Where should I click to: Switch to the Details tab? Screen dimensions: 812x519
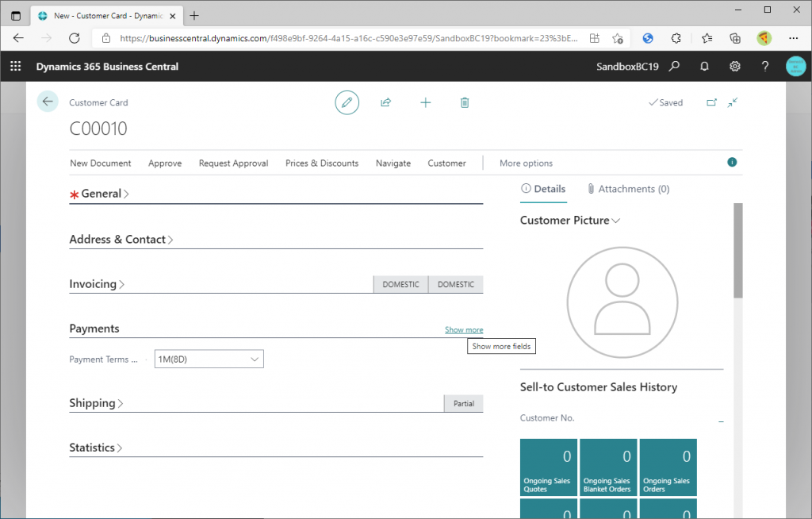543,189
